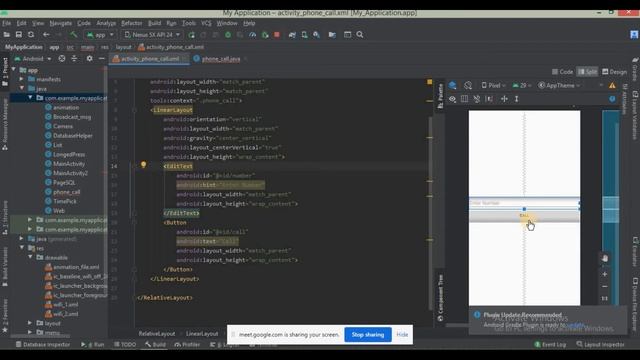Open the Nexus 5X API 24 device dropdown

tap(152, 35)
